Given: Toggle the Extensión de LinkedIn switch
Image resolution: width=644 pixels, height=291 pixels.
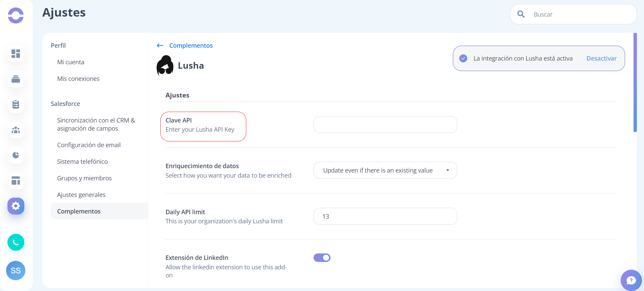Looking at the screenshot, I should [322, 258].
